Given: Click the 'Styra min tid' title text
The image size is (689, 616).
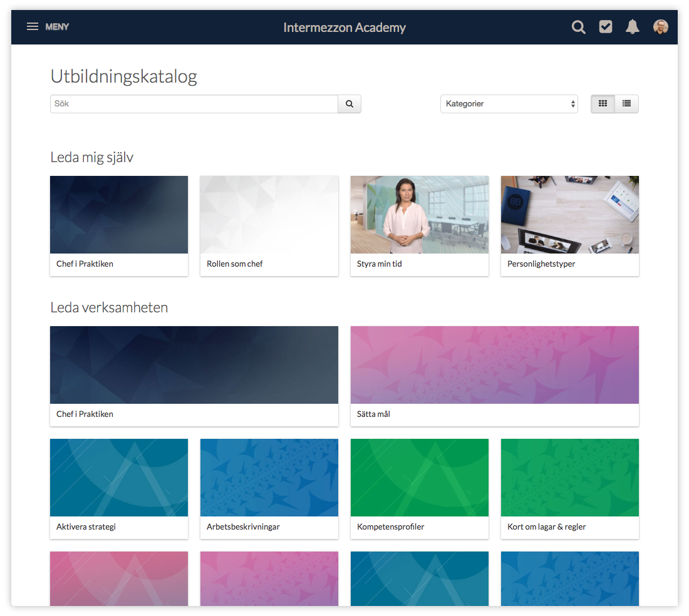Looking at the screenshot, I should pos(379,264).
